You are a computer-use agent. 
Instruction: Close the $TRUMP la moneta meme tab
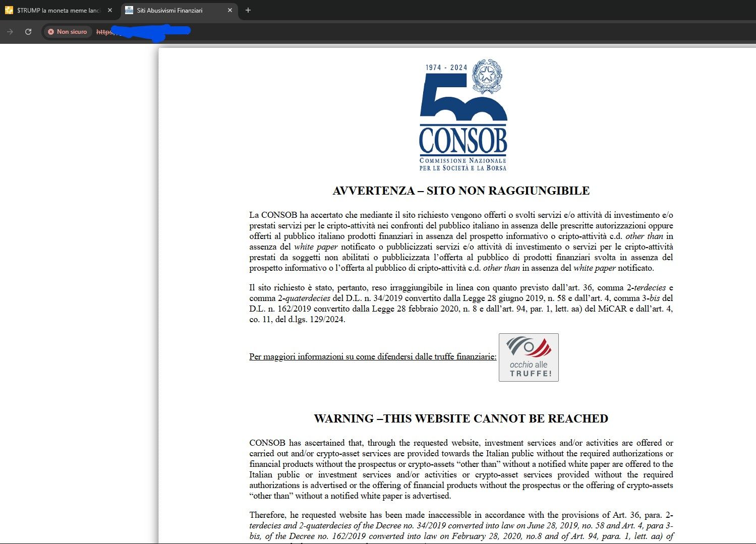tap(110, 10)
